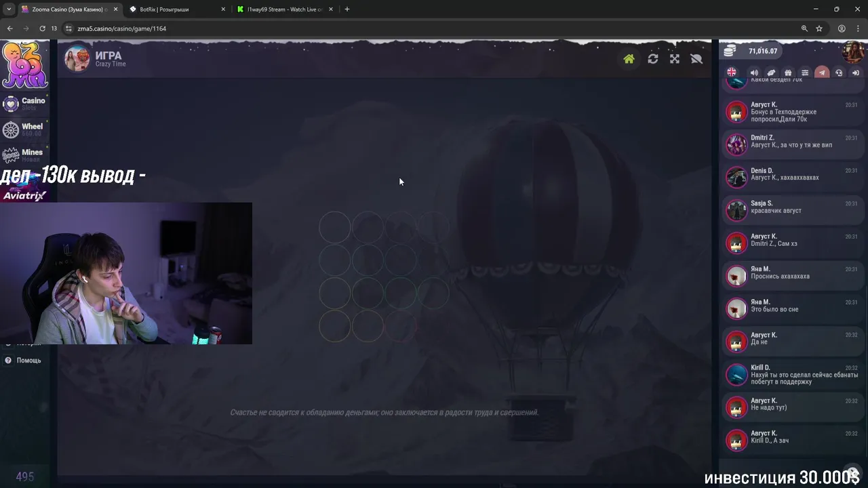Open Kirill D. avatar in chat
Screen dimensions: 868x488
736,374
